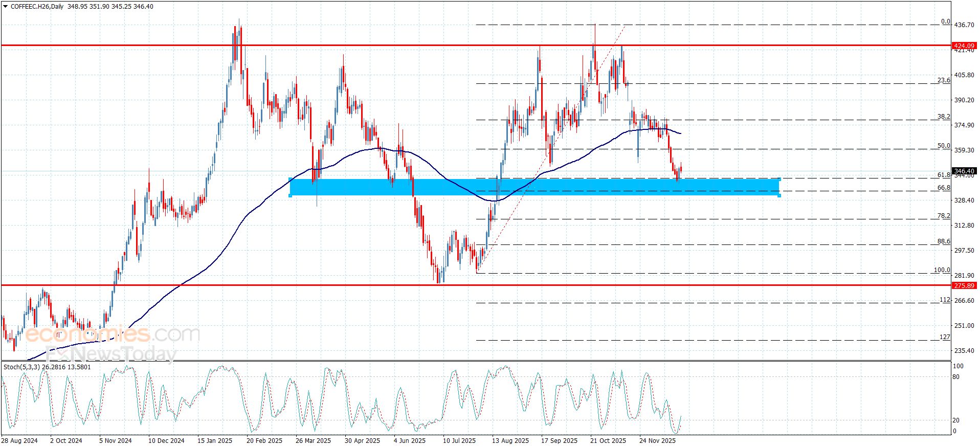This screenshot has height=447, width=980.
Task: Click the 112 Fibonacci extension label
Action: 945,300
